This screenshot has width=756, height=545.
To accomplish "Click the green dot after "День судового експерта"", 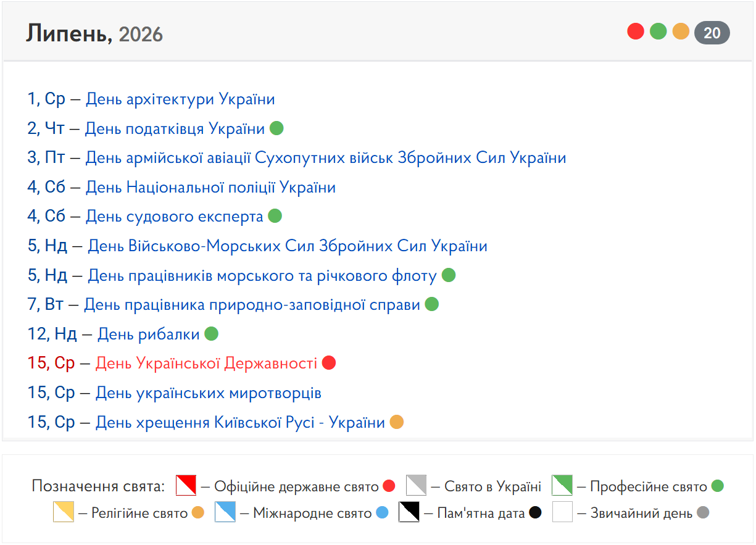I will 275,216.
